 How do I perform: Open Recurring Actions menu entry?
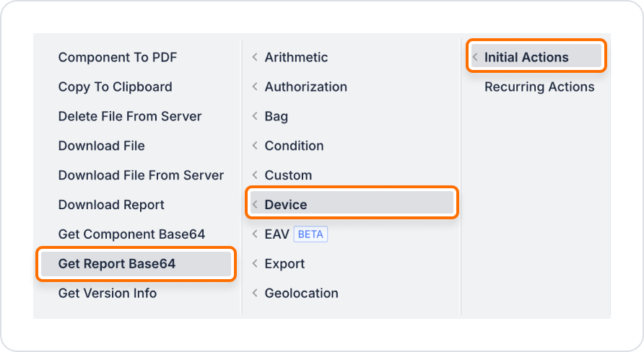539,87
